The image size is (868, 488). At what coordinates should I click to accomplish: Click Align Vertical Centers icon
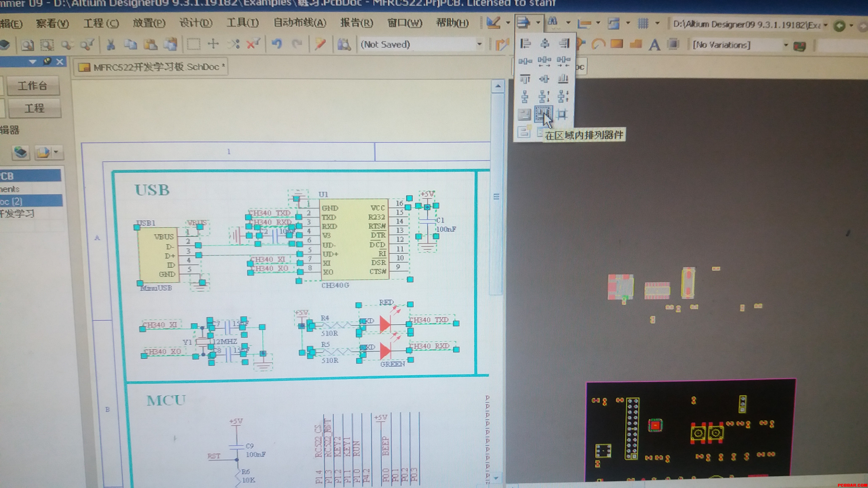coord(544,79)
